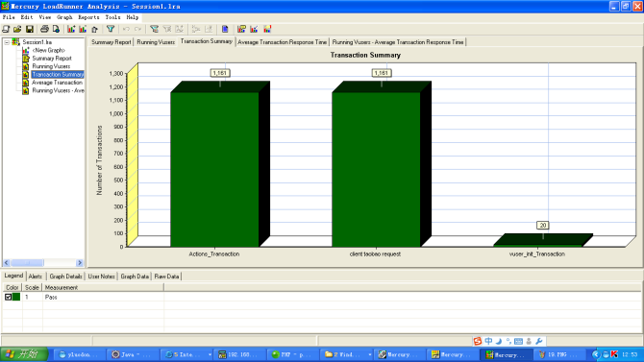This screenshot has width=644, height=362.
Task: Create a new session with the toolbar icon
Action: click(x=6, y=29)
